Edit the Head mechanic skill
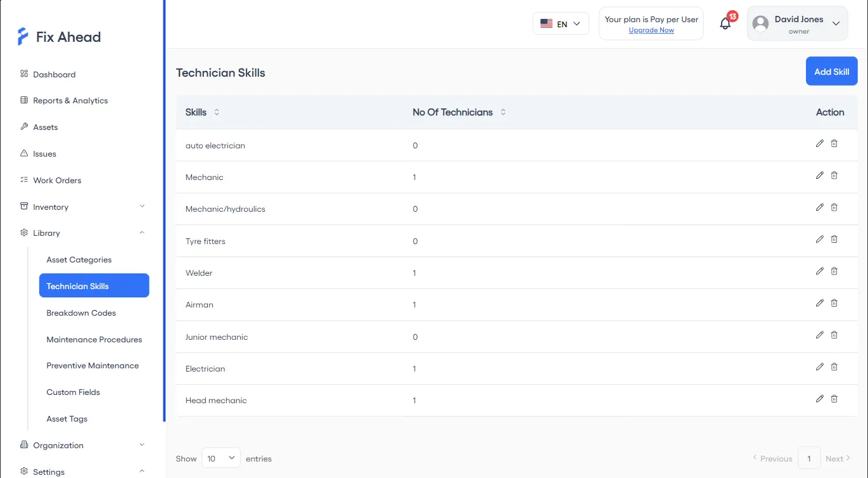868x478 pixels. coord(819,399)
